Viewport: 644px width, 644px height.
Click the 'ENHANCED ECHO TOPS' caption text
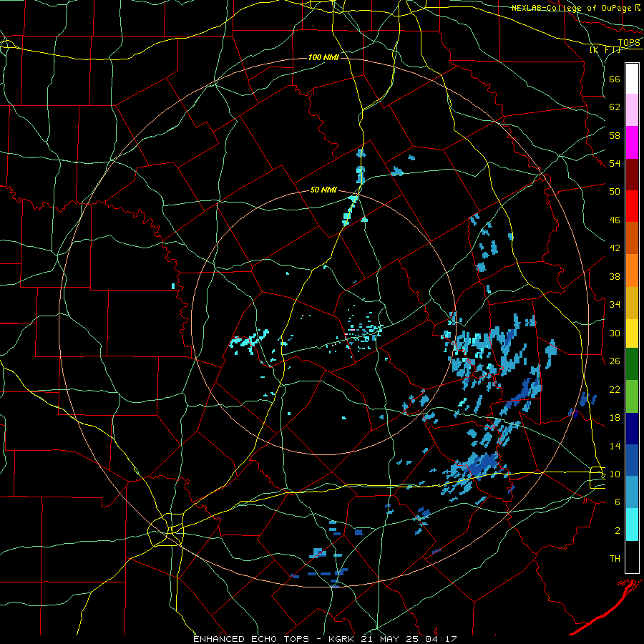(x=251, y=639)
